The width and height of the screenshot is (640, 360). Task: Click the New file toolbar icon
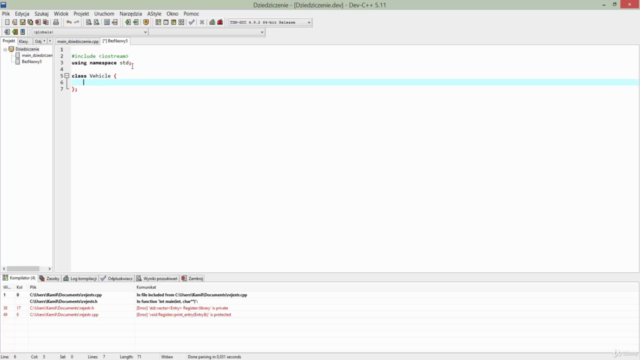7,22
